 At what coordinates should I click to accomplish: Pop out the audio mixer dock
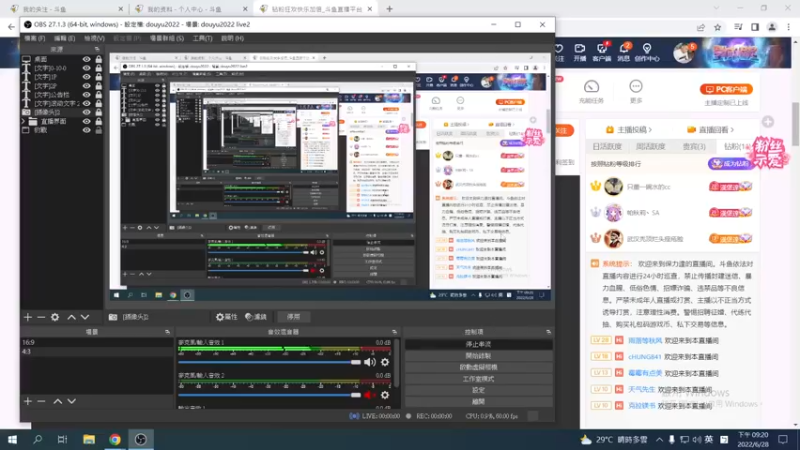(x=394, y=332)
